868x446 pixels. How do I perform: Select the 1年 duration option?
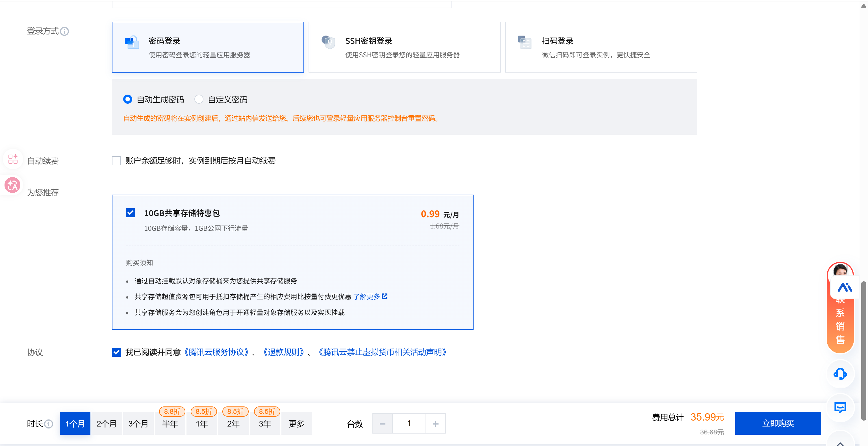[x=202, y=424]
